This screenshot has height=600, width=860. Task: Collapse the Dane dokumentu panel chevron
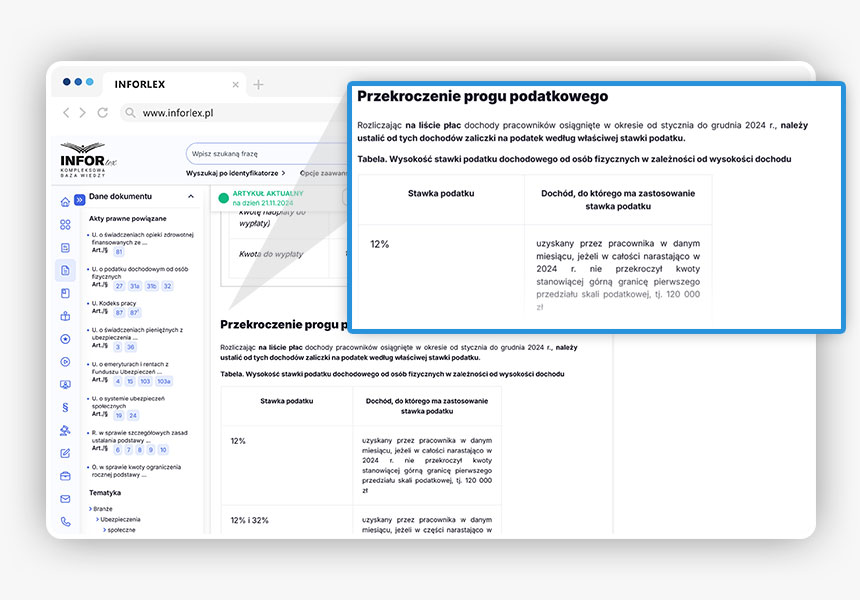tap(191, 197)
